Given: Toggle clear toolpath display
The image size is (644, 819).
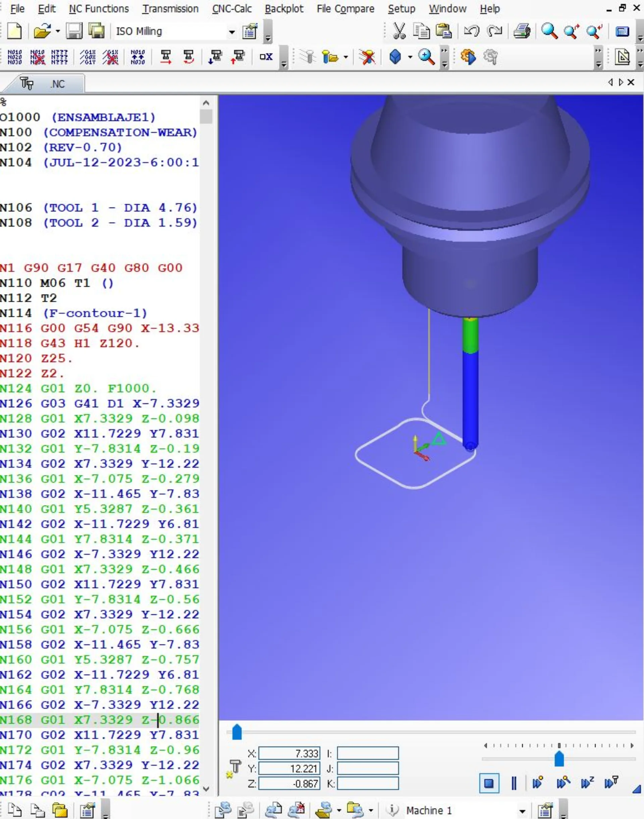Looking at the screenshot, I should [368, 57].
